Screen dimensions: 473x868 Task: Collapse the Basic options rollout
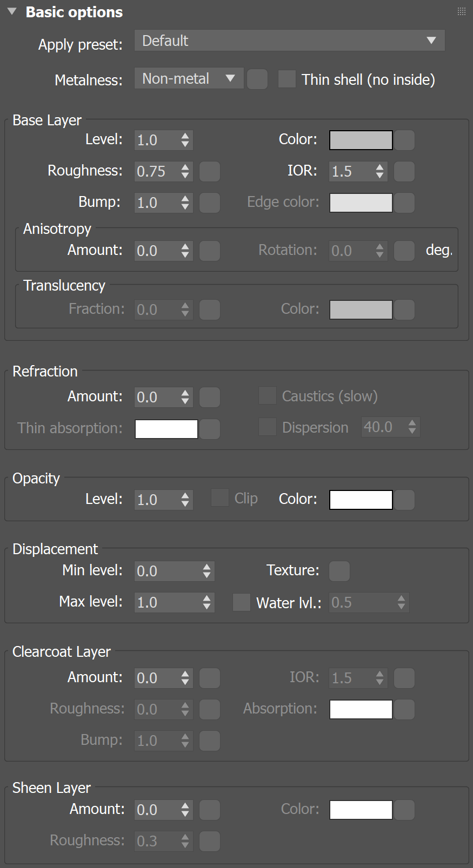(x=12, y=12)
